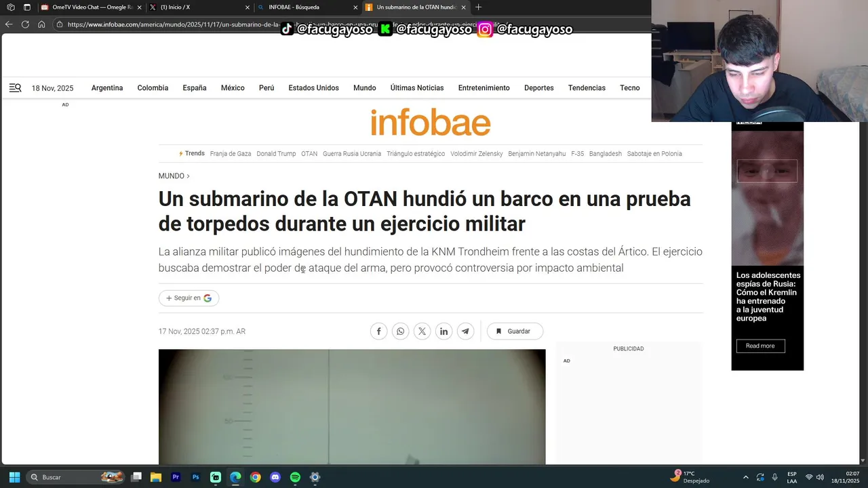The height and width of the screenshot is (488, 868).
Task: Open Perú section in nav
Action: (267, 88)
